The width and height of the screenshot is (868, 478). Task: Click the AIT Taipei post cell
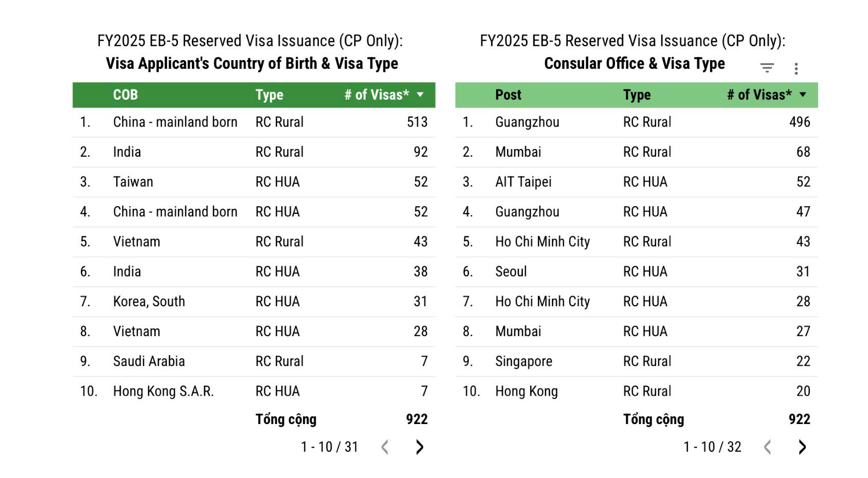coord(523,182)
